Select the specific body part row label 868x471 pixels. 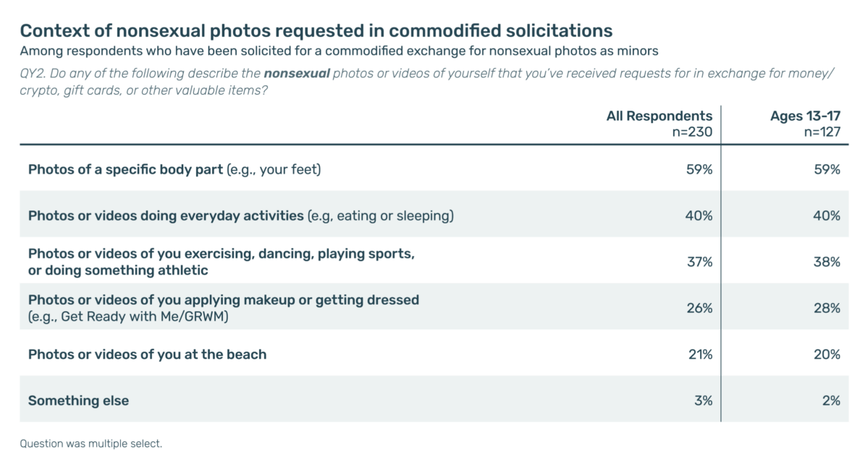(174, 169)
